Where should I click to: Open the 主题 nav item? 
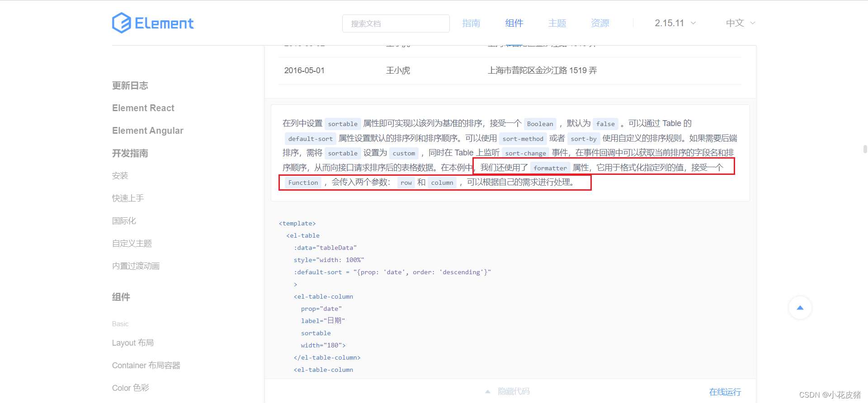tap(557, 23)
